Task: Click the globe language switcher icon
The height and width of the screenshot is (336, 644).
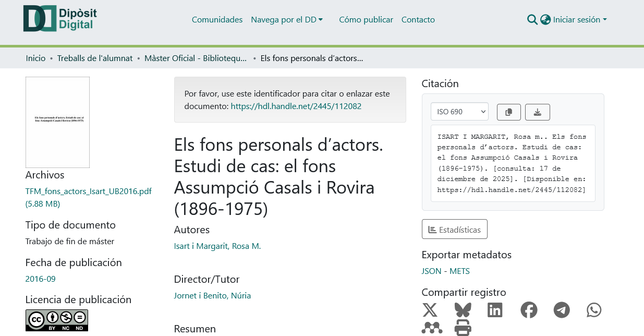Action: click(x=545, y=20)
